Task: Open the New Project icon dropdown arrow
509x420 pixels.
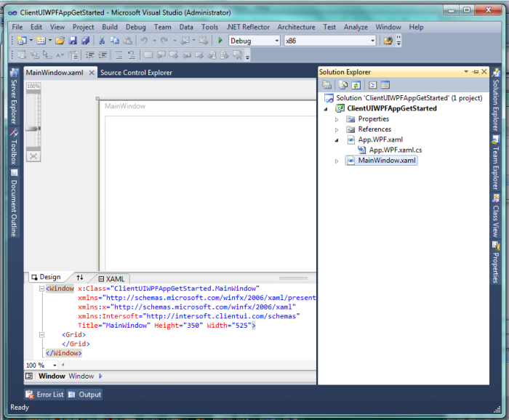Action: 31,41
